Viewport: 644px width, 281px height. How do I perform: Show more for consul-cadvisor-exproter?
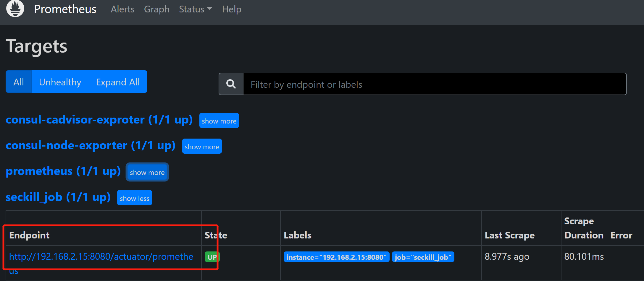click(x=219, y=121)
